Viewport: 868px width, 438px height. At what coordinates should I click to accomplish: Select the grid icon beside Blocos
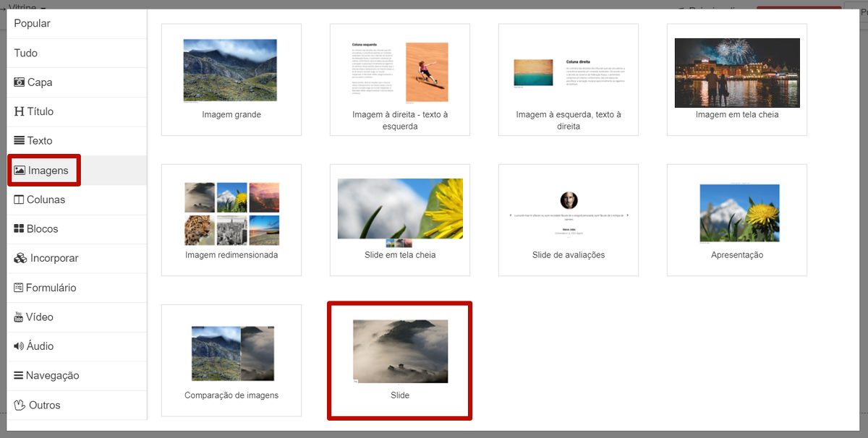[20, 229]
